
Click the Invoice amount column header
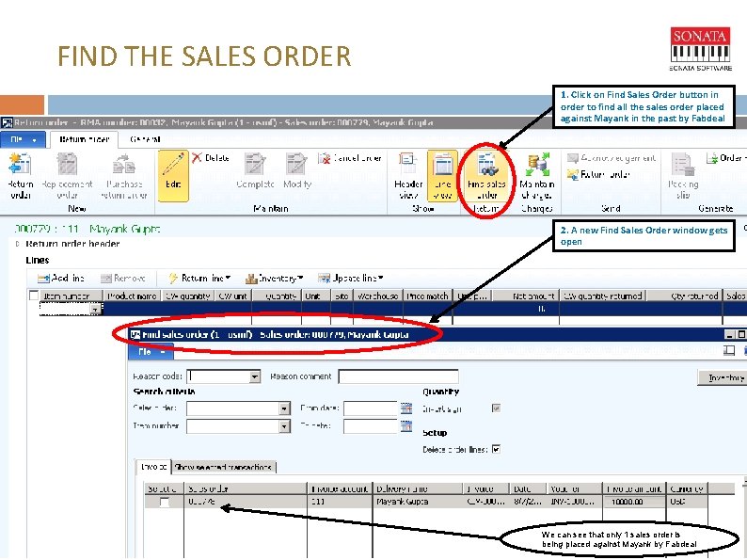coord(633,488)
